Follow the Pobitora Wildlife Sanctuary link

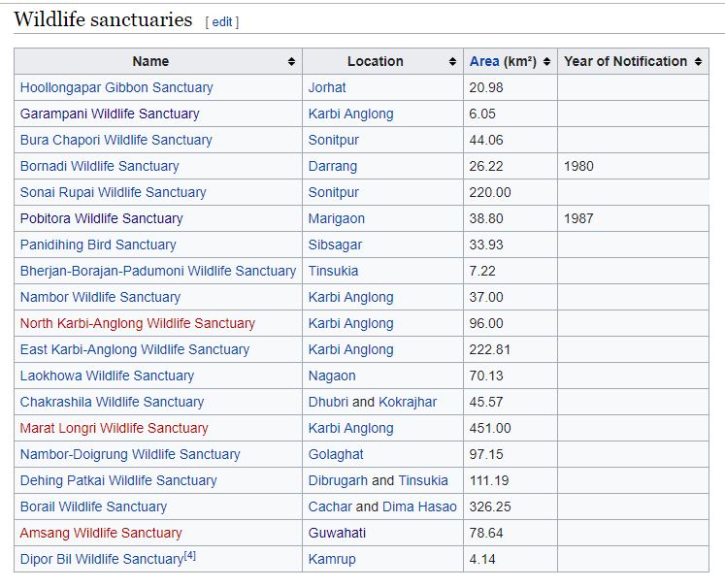[101, 218]
